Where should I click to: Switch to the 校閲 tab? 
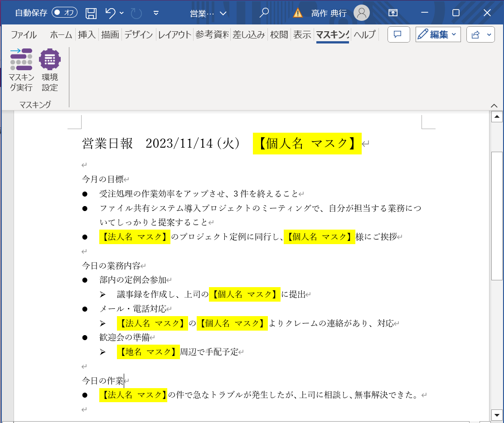(x=279, y=34)
